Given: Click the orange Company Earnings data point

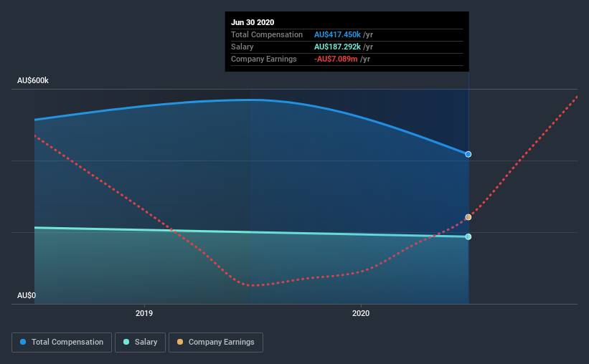Looking at the screenshot, I should pyautogui.click(x=468, y=217).
